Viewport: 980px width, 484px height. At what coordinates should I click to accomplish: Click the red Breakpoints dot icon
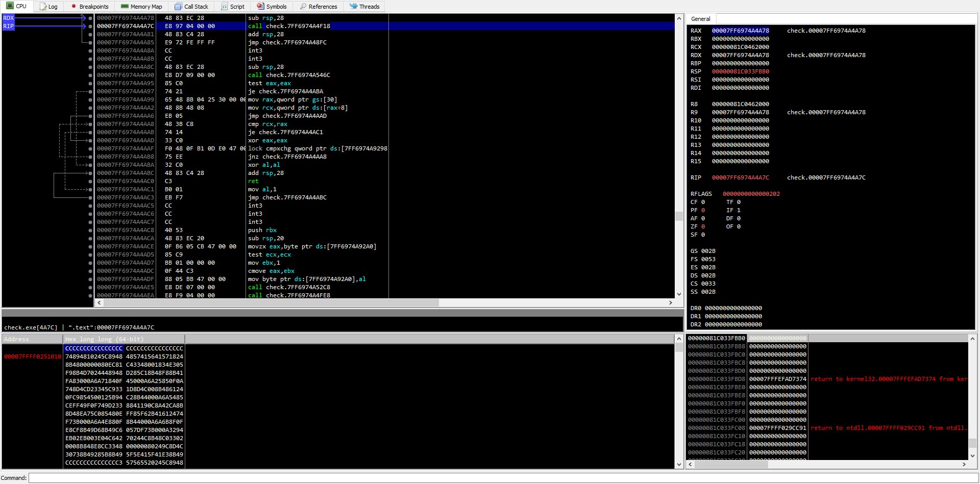pos(74,7)
